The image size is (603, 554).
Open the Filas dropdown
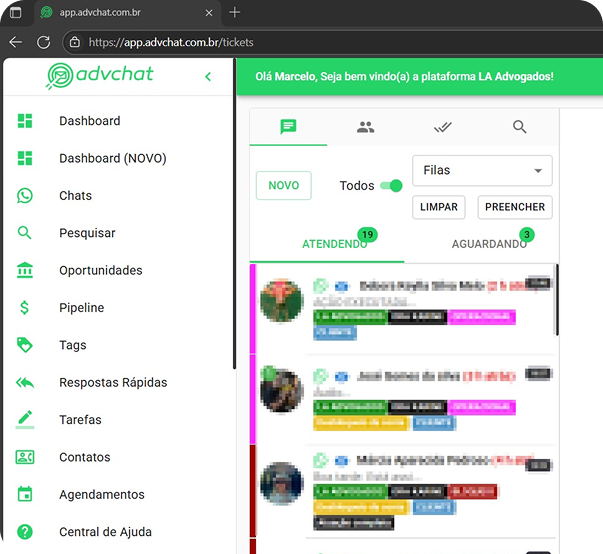tap(482, 171)
